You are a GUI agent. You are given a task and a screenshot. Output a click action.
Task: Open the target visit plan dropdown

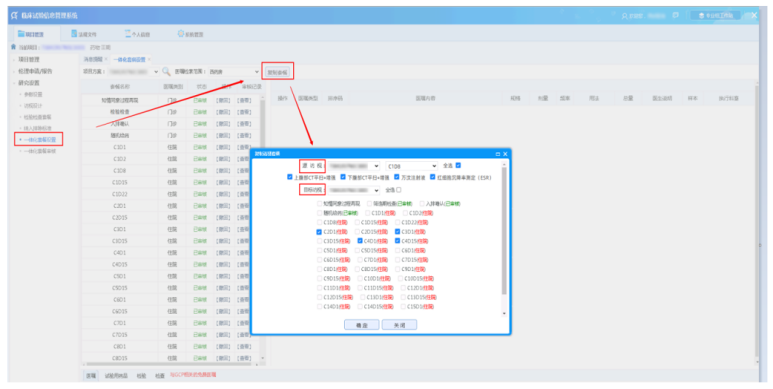(354, 190)
